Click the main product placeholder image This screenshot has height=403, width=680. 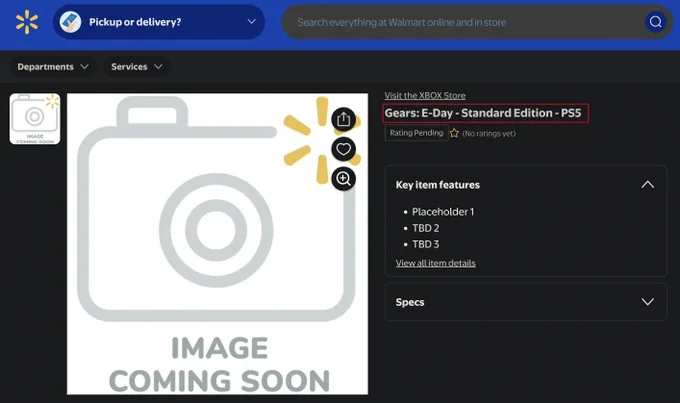point(217,244)
